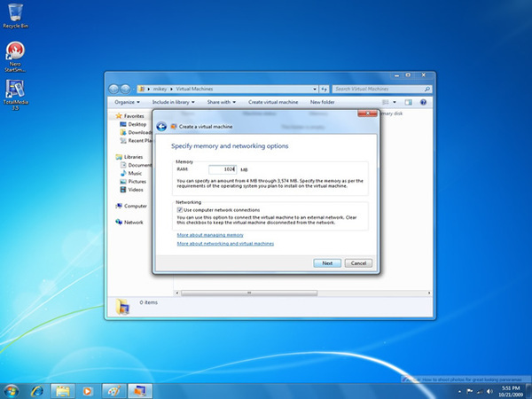Click the Cancel button
The height and width of the screenshot is (399, 532).
(358, 263)
